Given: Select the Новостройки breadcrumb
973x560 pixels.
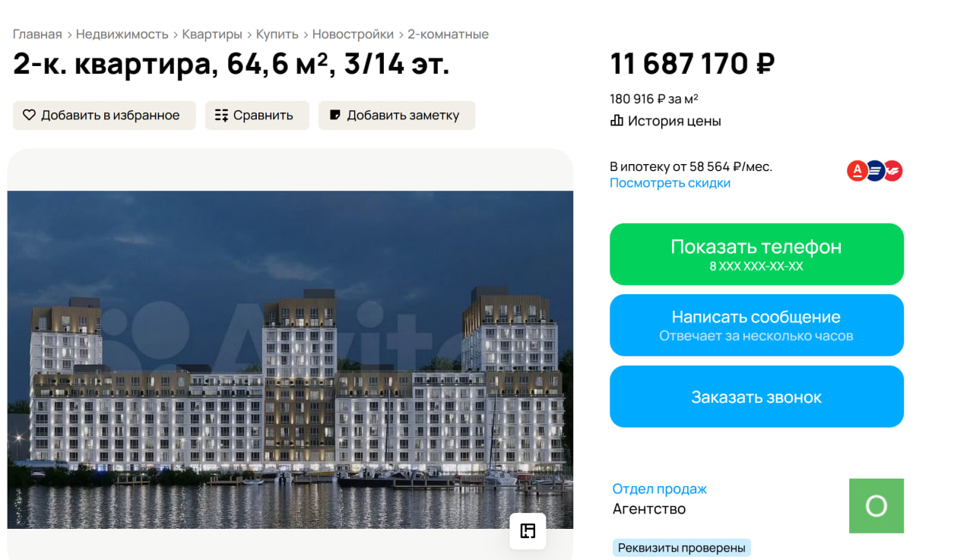Looking at the screenshot, I should click(x=353, y=34).
